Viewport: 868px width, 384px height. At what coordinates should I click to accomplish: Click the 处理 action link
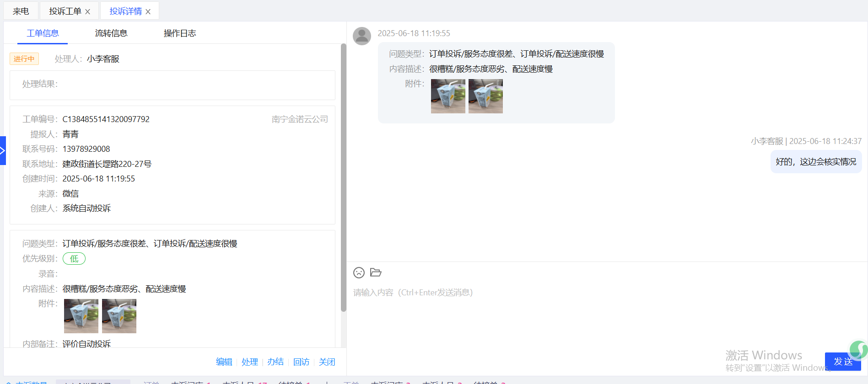(x=250, y=362)
